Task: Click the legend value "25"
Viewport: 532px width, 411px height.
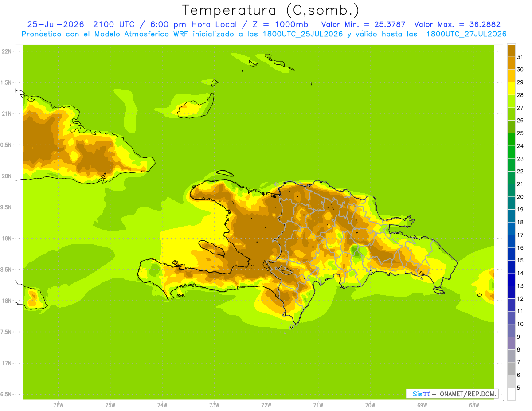Action: 520,133
